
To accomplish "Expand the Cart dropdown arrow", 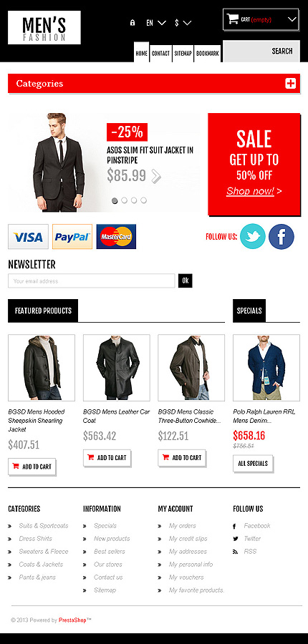I will tap(292, 19).
